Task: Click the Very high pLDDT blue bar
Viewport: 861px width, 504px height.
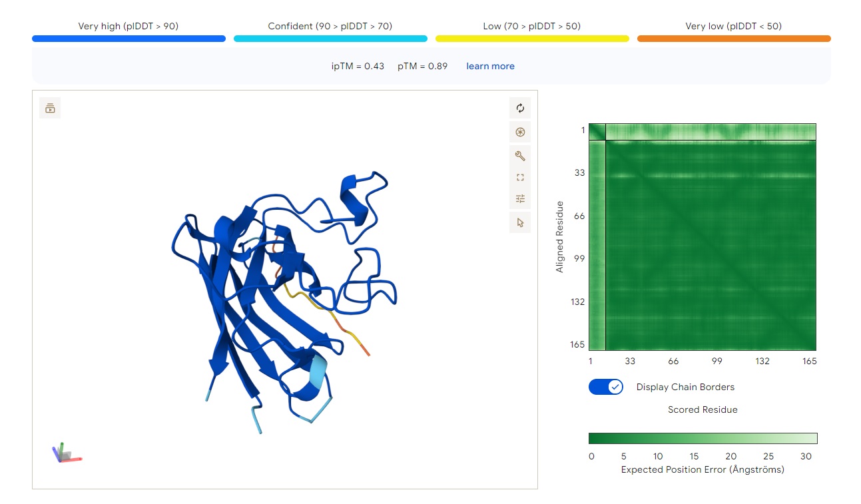Action: [x=129, y=39]
